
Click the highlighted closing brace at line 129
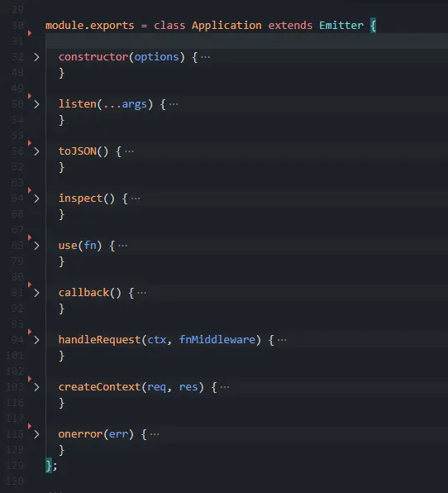[49, 466]
